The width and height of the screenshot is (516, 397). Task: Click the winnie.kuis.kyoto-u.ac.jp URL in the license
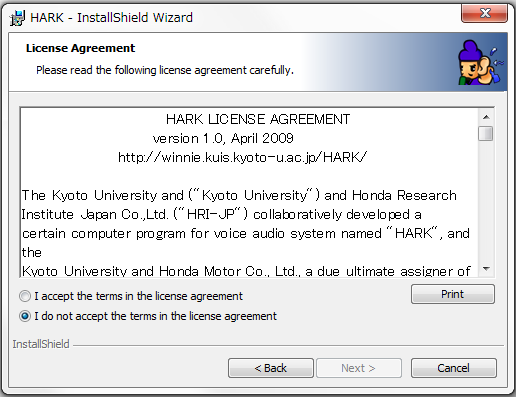(x=242, y=157)
